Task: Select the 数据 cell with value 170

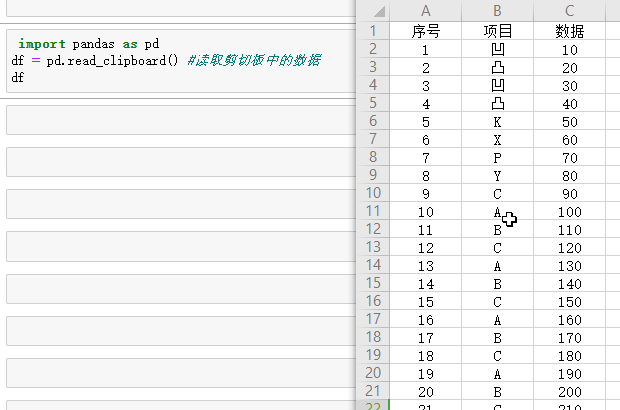Action: coord(569,338)
